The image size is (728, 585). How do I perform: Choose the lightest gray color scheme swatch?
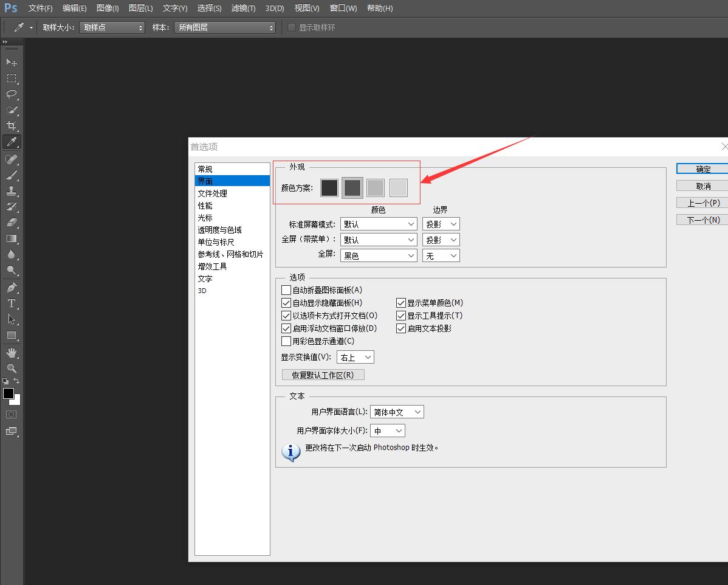(399, 188)
